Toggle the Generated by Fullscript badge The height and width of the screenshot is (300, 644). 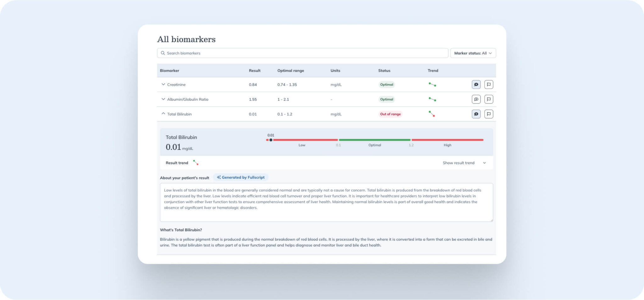coord(241,177)
